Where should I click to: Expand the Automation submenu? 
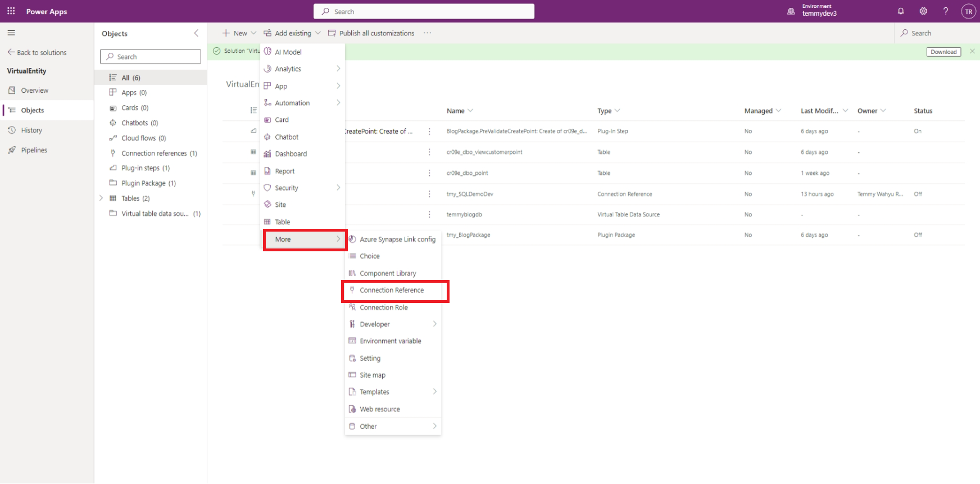click(x=303, y=103)
